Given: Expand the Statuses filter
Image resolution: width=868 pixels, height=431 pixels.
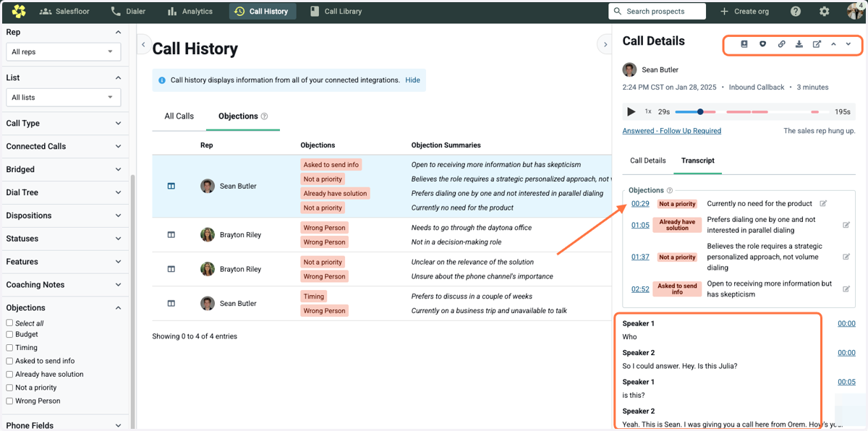Looking at the screenshot, I should pyautogui.click(x=64, y=239).
